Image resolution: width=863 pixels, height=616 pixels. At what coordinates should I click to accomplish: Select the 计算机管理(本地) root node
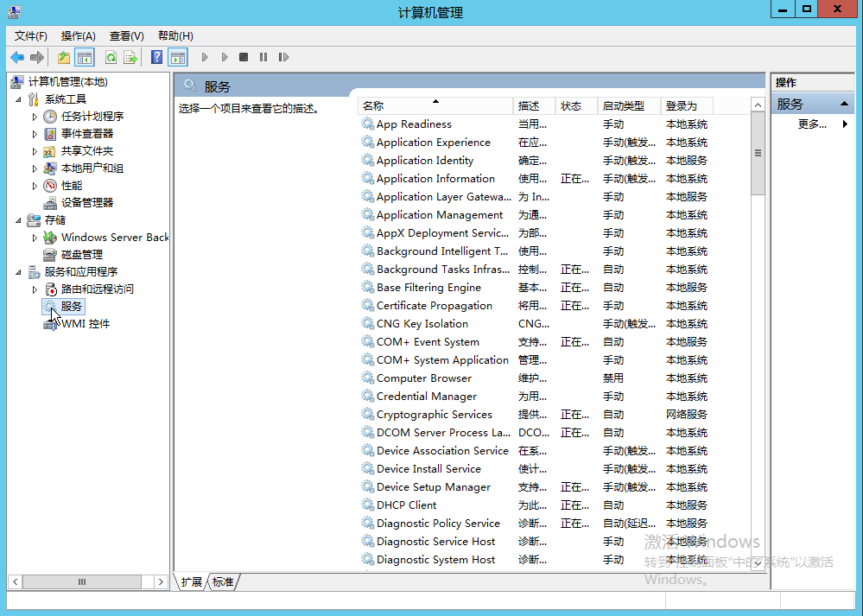click(60, 82)
